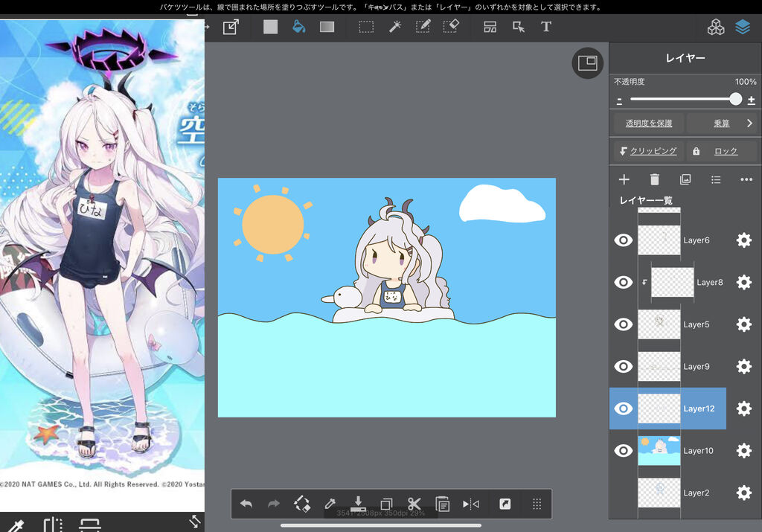Image resolution: width=762 pixels, height=532 pixels.
Task: Hide Layer9 with its eye icon
Action: click(624, 366)
